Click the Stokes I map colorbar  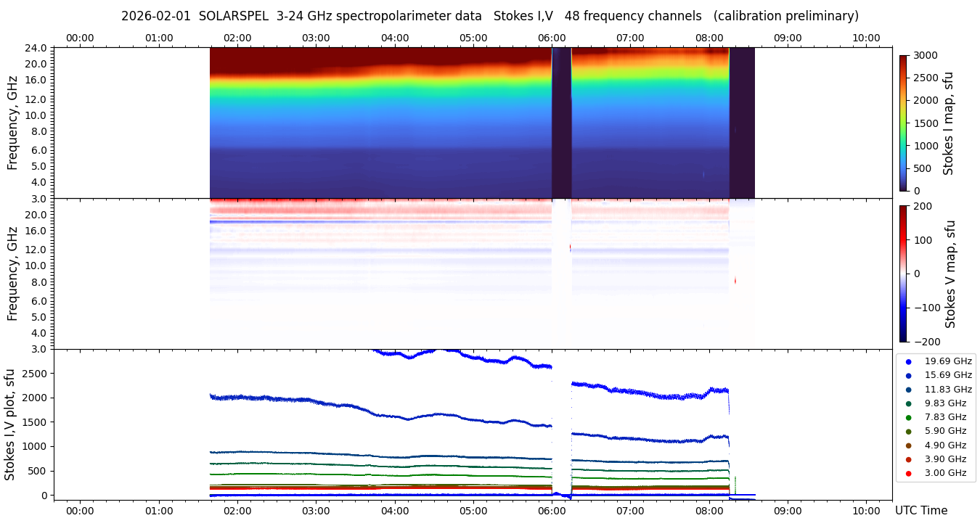tap(903, 123)
